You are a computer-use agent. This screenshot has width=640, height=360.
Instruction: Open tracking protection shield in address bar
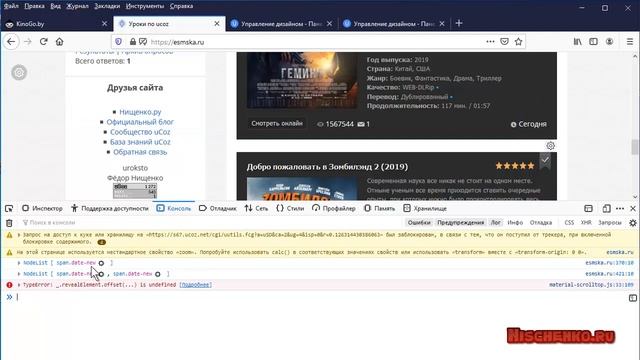click(x=118, y=42)
